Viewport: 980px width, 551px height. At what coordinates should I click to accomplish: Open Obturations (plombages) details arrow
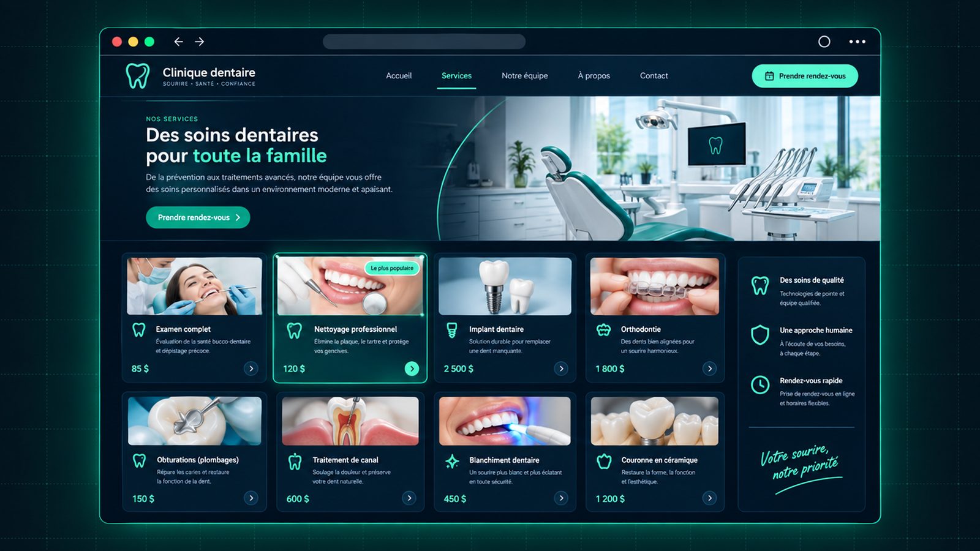(251, 498)
